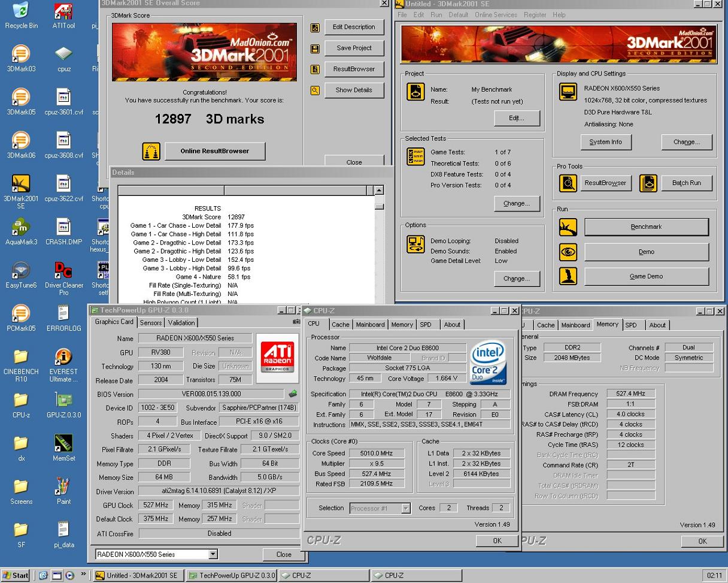Open the cpuz-3601.cvf file icon
728x583 pixels.
63,102
